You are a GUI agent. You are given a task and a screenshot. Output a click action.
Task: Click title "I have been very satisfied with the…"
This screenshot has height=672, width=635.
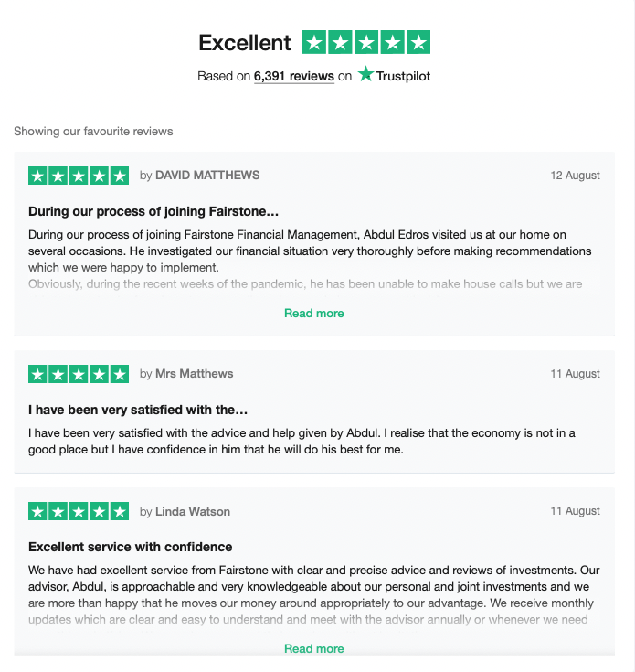pos(138,410)
